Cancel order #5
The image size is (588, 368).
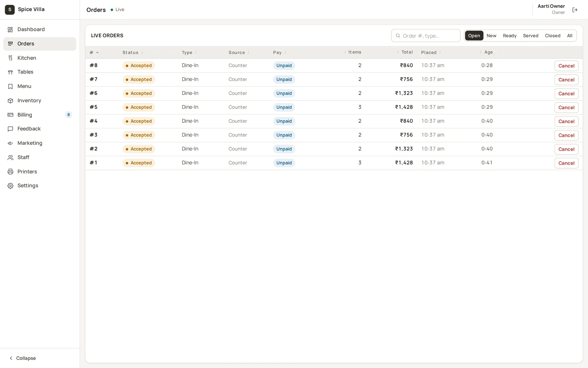coord(566,107)
